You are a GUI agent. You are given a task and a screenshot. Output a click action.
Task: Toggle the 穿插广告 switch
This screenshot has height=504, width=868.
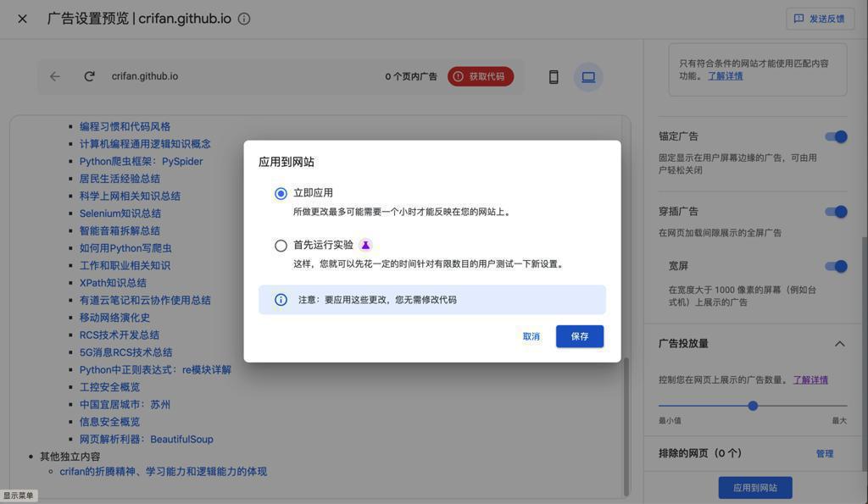[837, 212]
